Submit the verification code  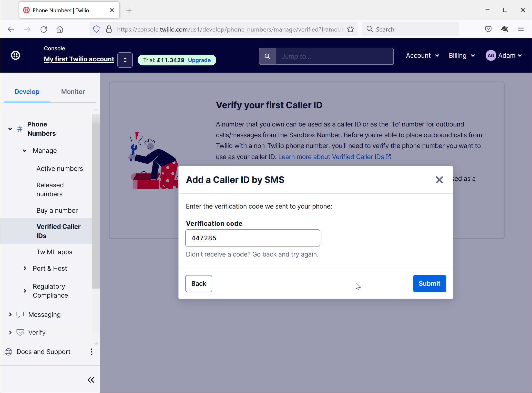(429, 283)
